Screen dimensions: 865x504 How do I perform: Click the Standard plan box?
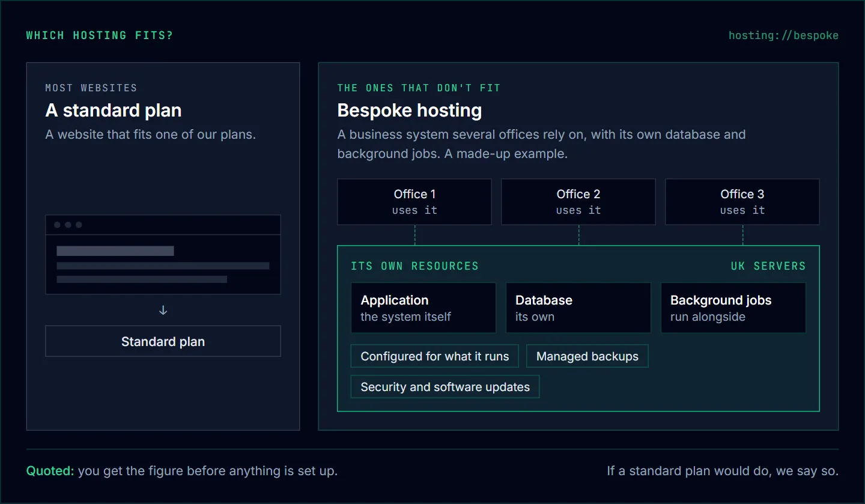163,341
